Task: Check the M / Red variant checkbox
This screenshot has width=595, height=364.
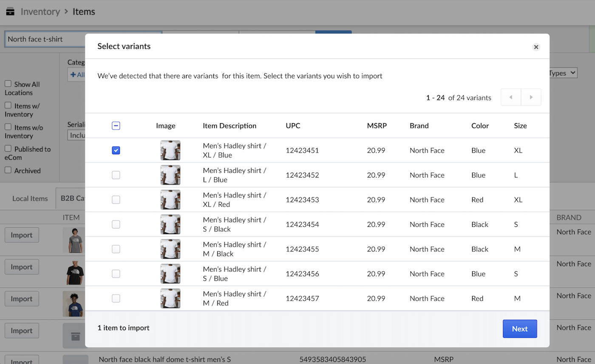Action: point(116,298)
